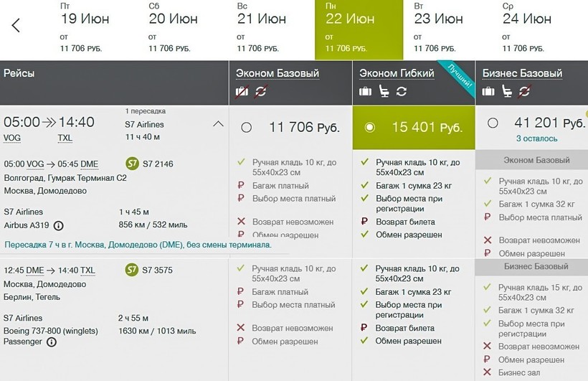Click Boeing 737-800 Passenger info icon

(x=52, y=342)
